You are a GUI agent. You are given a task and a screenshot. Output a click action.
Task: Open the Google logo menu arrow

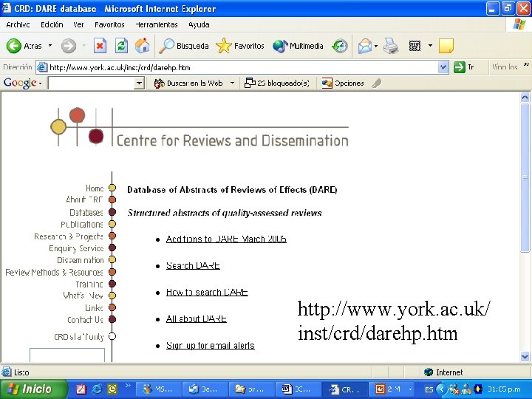[40, 83]
